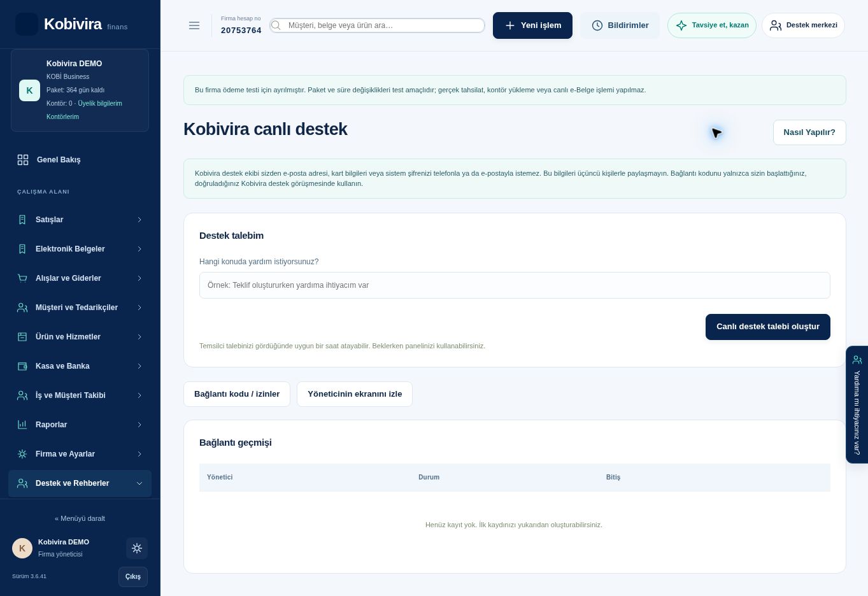Image resolution: width=868 pixels, height=596 pixels.
Task: Expand the Satışlar menu chevron
Action: click(139, 220)
